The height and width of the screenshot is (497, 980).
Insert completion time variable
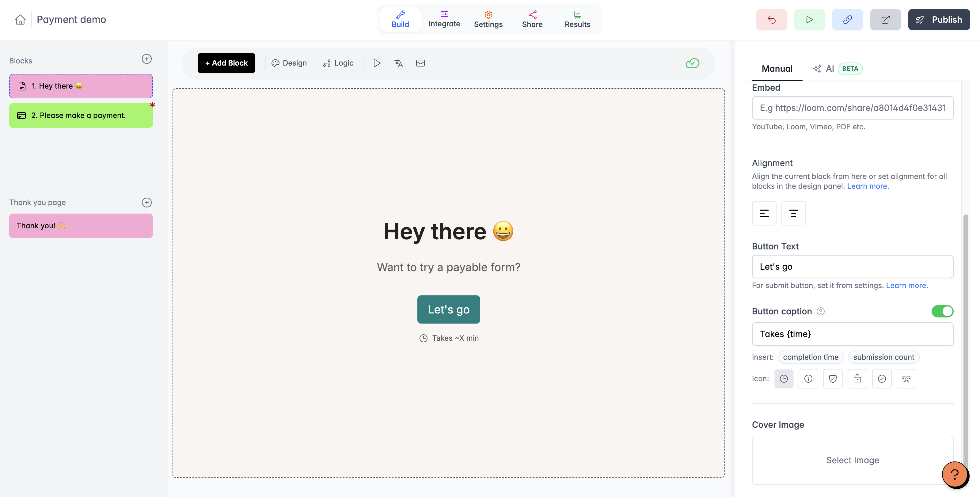click(x=810, y=357)
